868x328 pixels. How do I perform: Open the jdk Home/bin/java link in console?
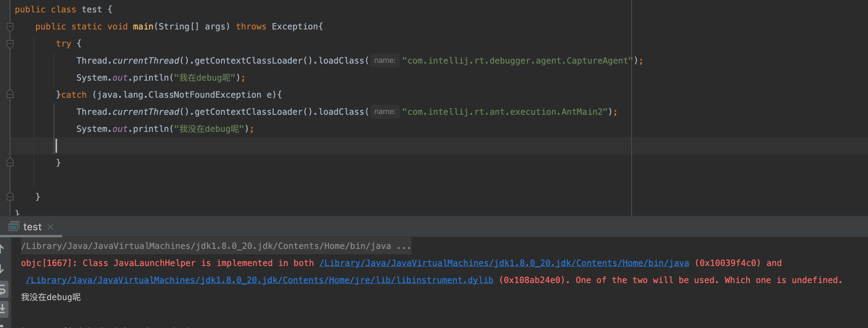[504, 263]
